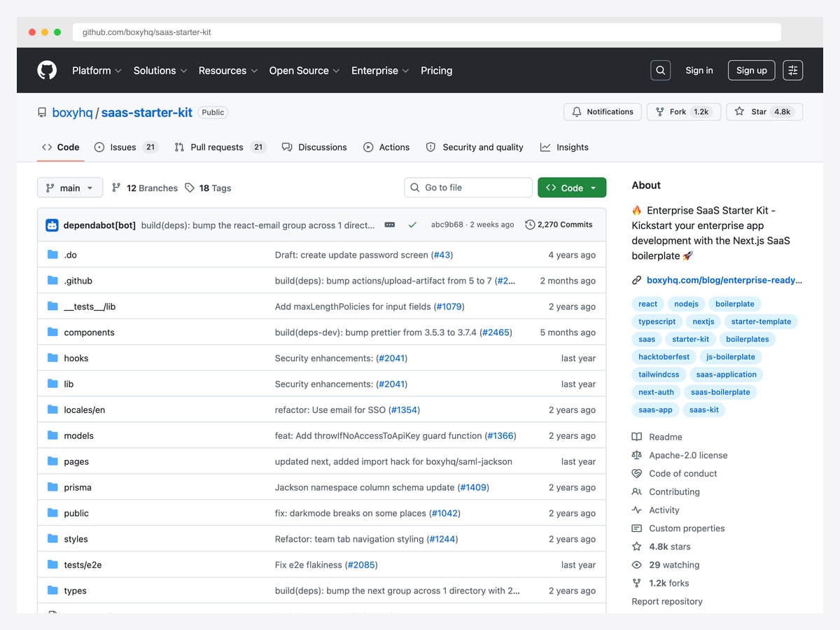Click the Contributing people icon

point(636,491)
